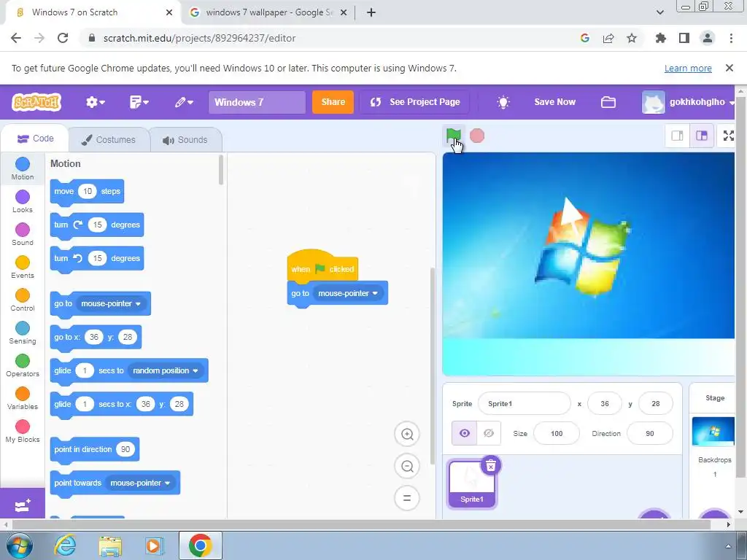The height and width of the screenshot is (560, 747).
Task: Open the Scratch logo home link
Action: click(36, 102)
